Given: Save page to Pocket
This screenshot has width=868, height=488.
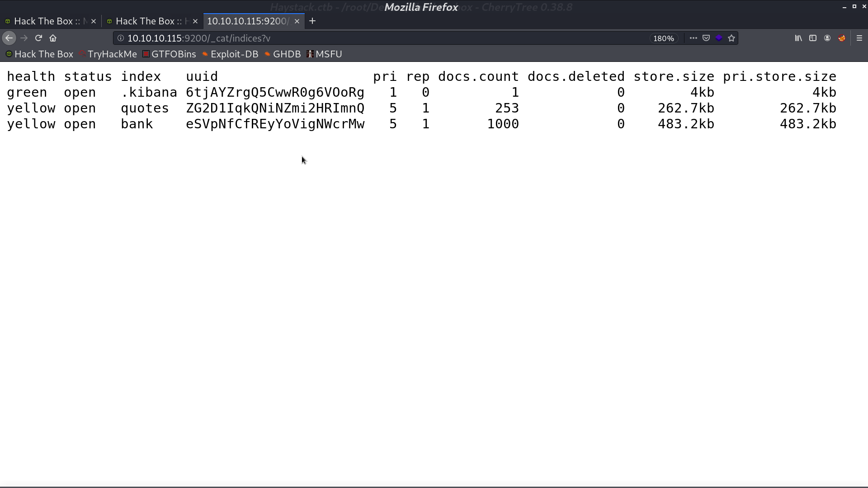Looking at the screenshot, I should tap(706, 38).
